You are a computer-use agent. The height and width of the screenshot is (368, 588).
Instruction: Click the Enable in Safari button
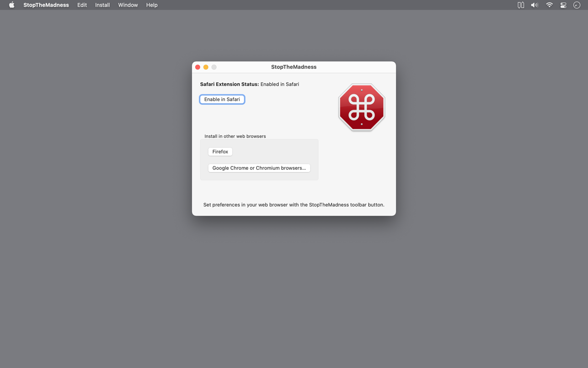point(222,99)
